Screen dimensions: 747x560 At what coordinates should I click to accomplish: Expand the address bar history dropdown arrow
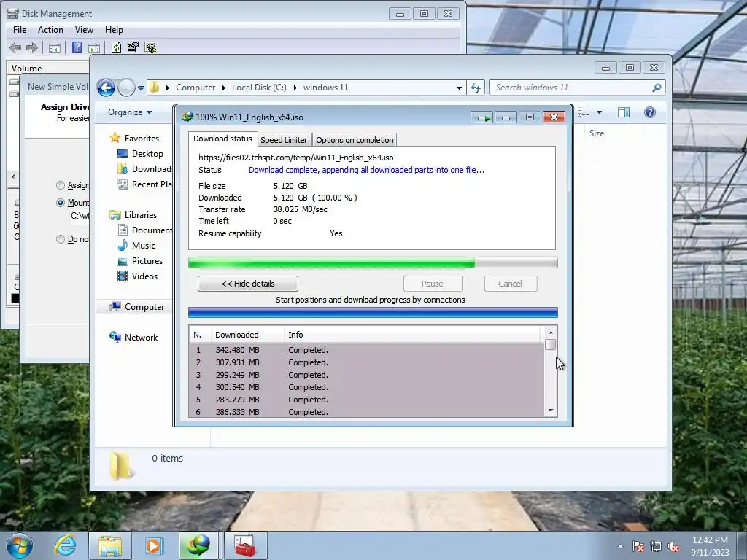click(459, 87)
